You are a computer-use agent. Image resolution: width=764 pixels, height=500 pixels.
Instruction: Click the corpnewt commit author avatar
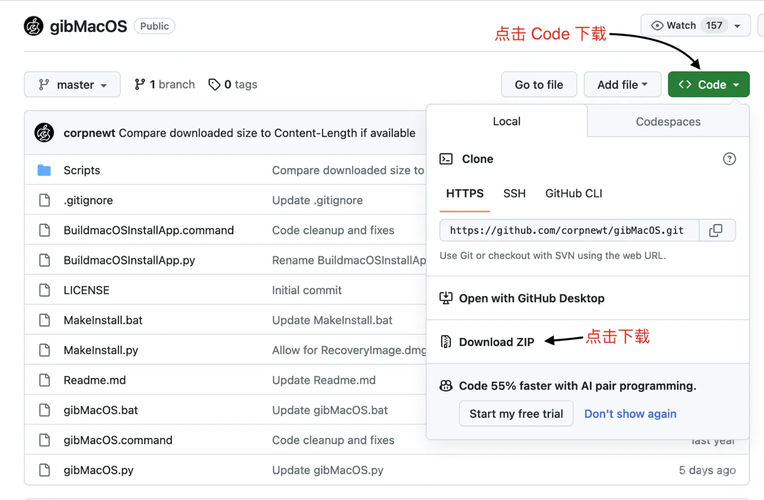(44, 133)
